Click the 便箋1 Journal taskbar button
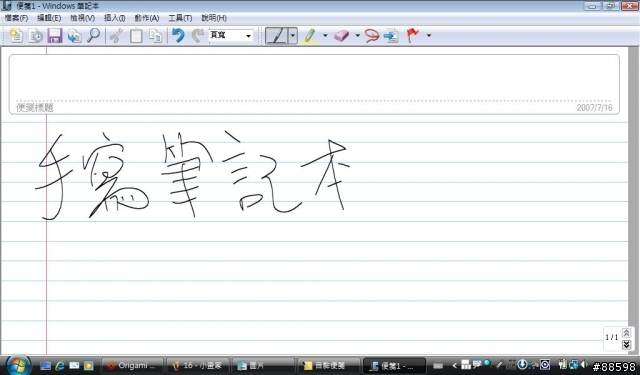This screenshot has width=640, height=375. [393, 366]
